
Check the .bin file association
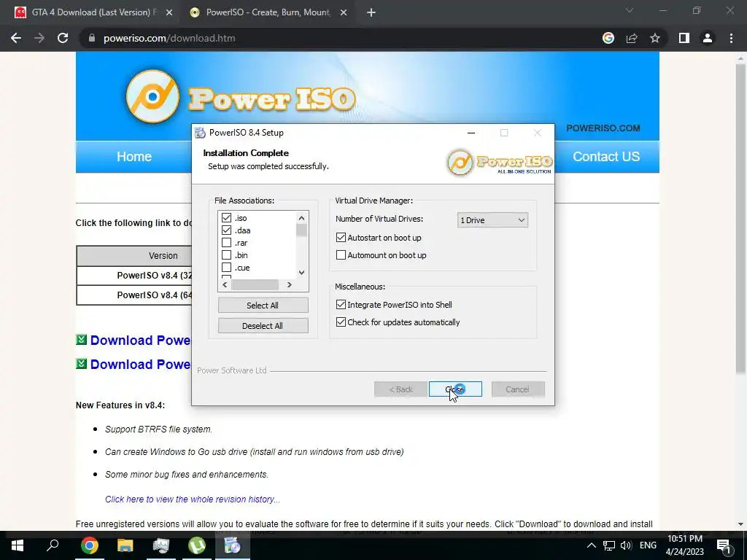click(x=226, y=254)
